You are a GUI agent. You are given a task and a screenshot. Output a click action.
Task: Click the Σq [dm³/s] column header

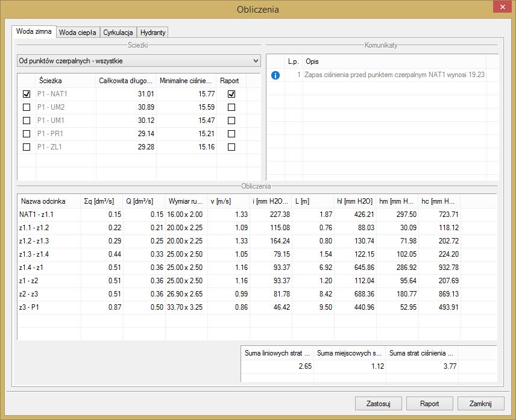[x=102, y=201]
